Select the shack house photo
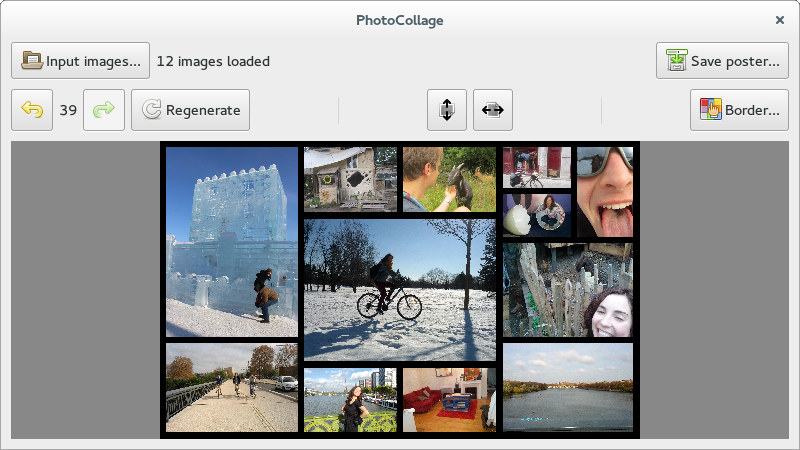800x450 pixels. point(351,180)
